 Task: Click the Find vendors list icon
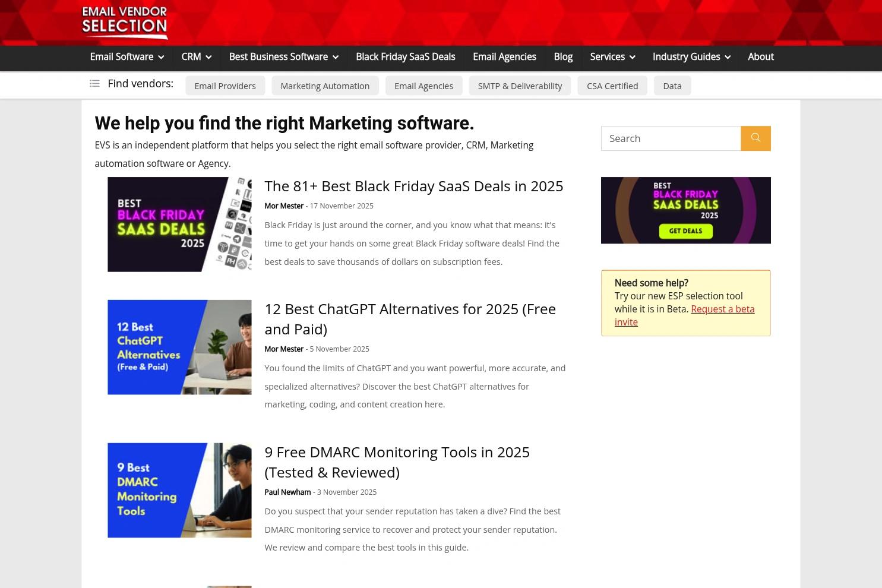tap(95, 84)
